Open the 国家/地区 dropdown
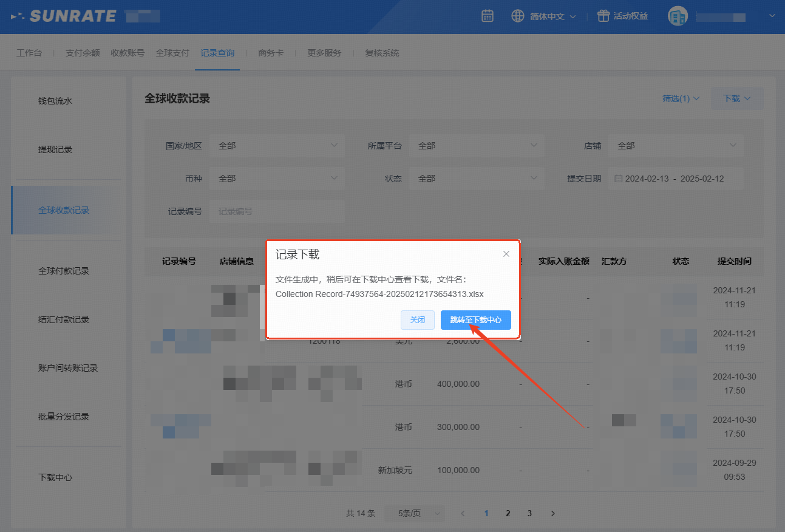This screenshot has height=532, width=785. pos(277,146)
